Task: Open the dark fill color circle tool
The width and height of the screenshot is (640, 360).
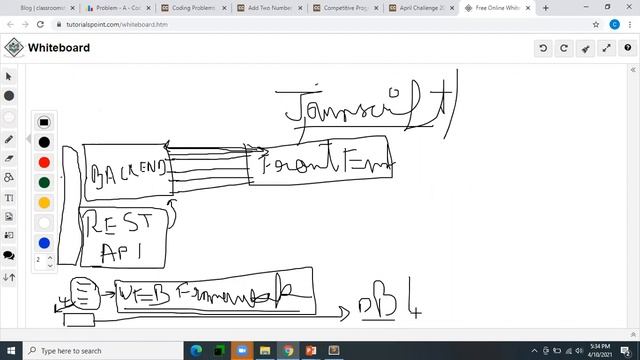Action: (9, 96)
